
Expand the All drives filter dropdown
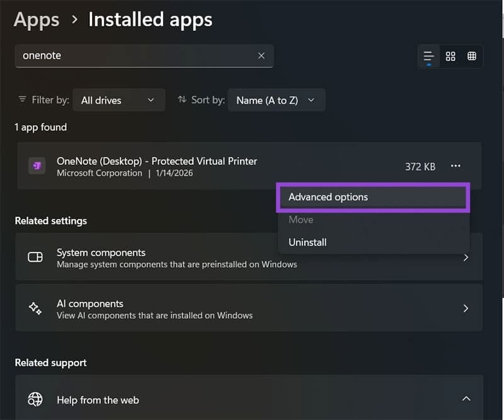point(118,99)
